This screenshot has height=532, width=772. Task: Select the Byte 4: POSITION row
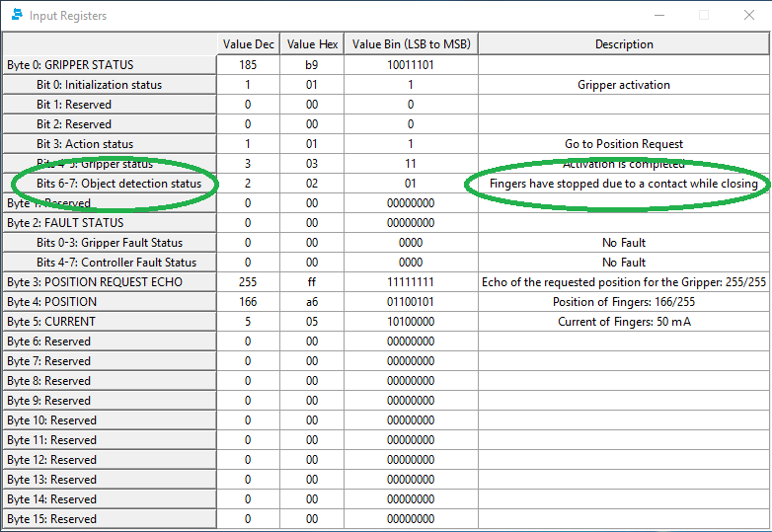pyautogui.click(x=52, y=302)
